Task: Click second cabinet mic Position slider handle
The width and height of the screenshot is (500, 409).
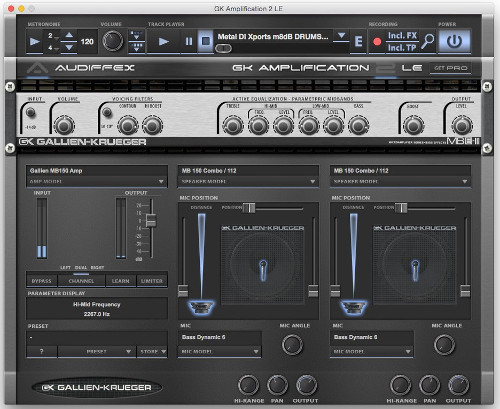Action: click(x=401, y=208)
